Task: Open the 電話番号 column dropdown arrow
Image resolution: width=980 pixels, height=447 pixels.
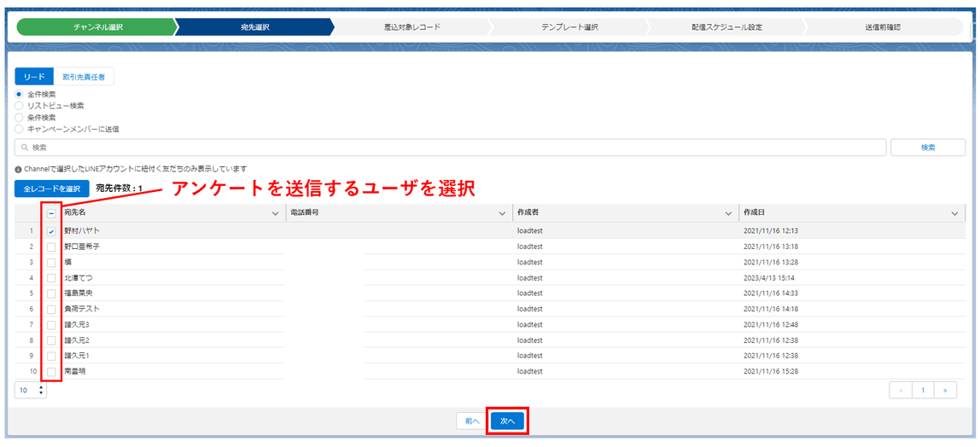Action: (x=501, y=213)
